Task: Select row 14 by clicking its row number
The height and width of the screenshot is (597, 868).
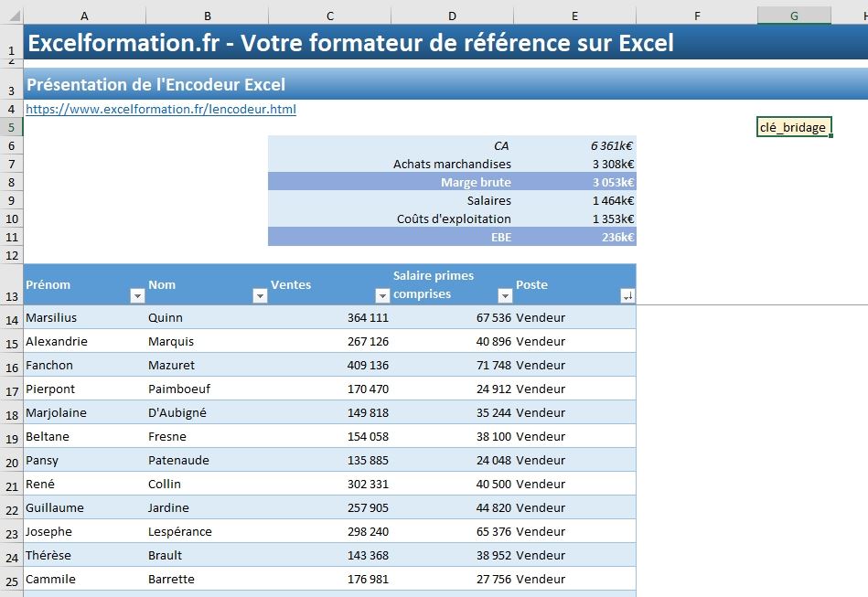Action: pyautogui.click(x=11, y=317)
